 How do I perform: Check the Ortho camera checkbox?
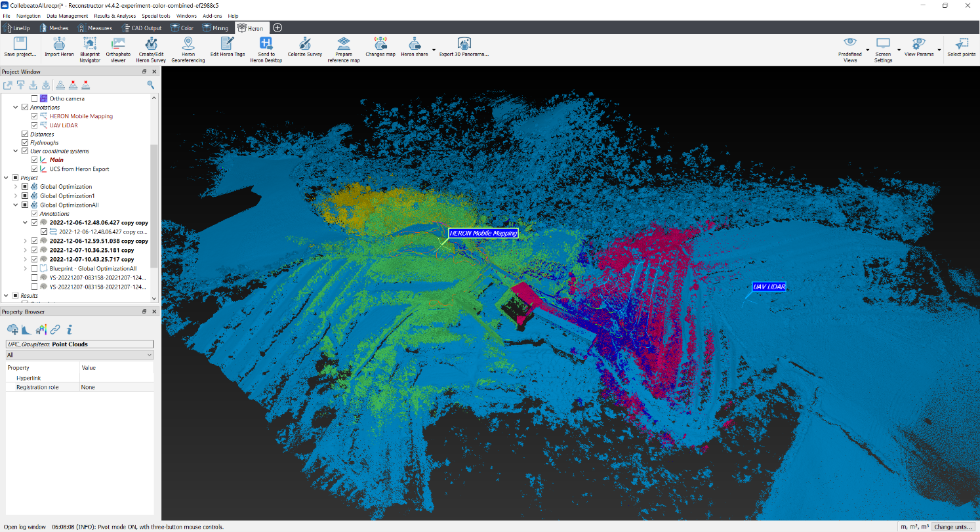click(x=35, y=98)
